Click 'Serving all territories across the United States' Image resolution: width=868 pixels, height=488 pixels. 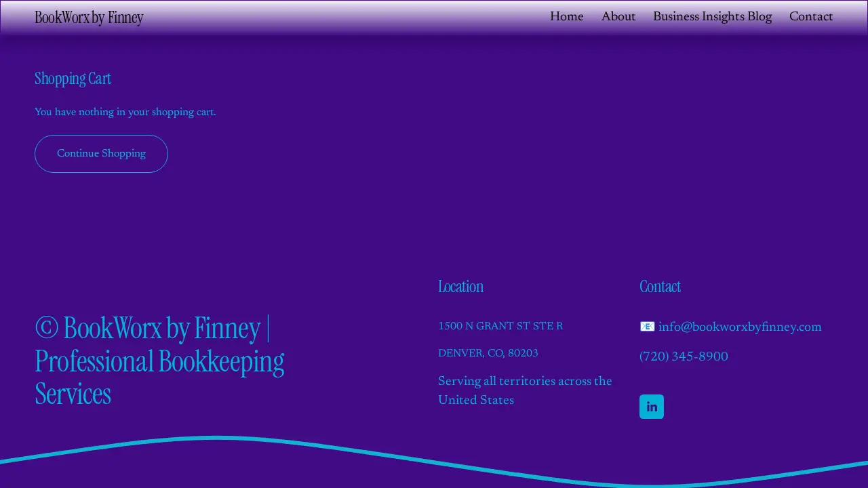pyautogui.click(x=525, y=390)
